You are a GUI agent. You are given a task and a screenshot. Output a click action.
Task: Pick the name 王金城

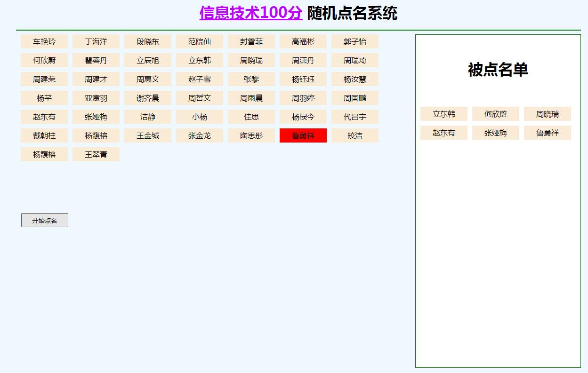point(148,135)
